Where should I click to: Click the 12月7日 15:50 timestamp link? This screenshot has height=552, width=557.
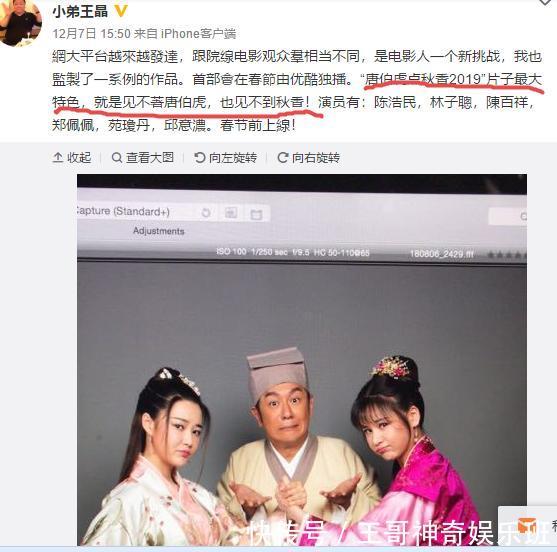(x=92, y=34)
